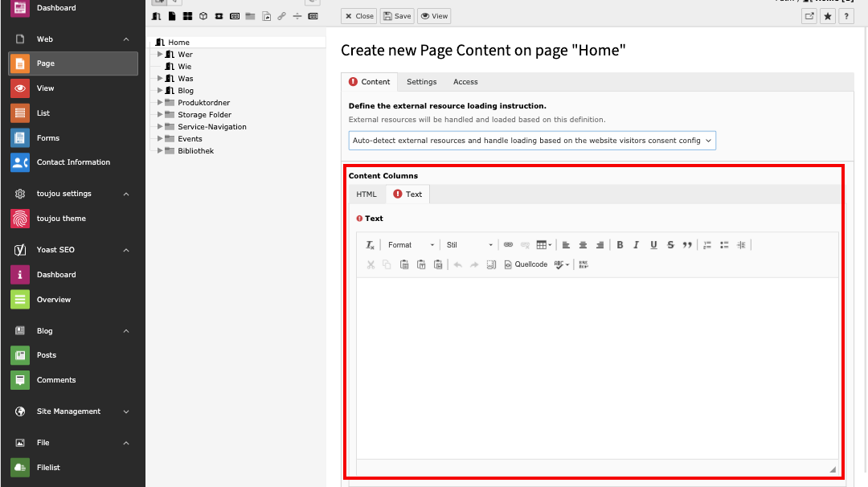Switch to the Settings tab

(x=421, y=82)
